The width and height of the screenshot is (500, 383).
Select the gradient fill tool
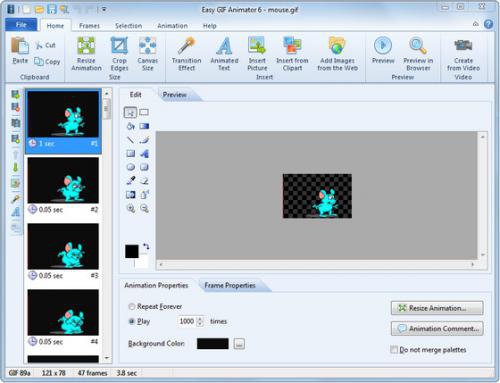pyautogui.click(x=144, y=126)
